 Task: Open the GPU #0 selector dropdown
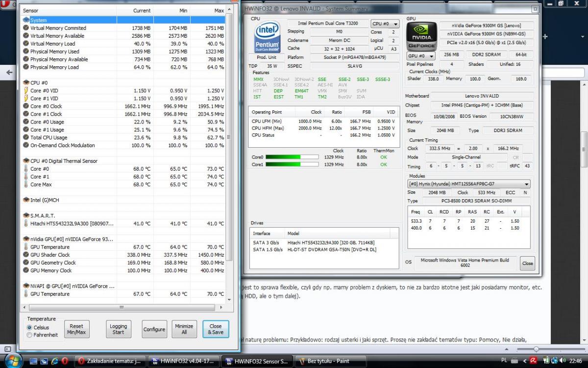421,56
